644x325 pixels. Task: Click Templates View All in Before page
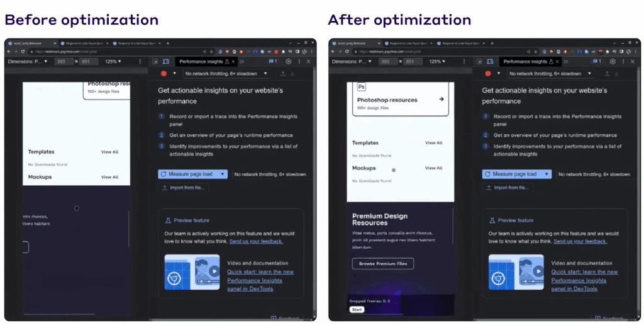click(109, 152)
